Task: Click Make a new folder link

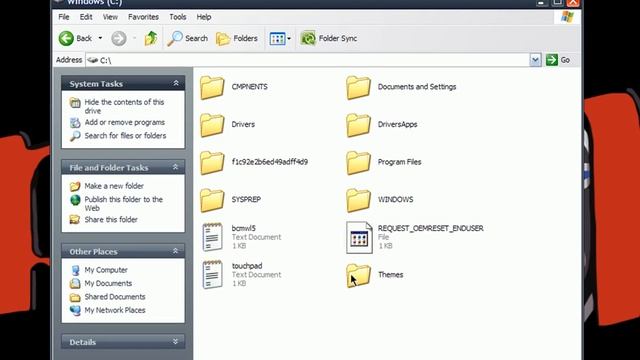Action: click(114, 186)
